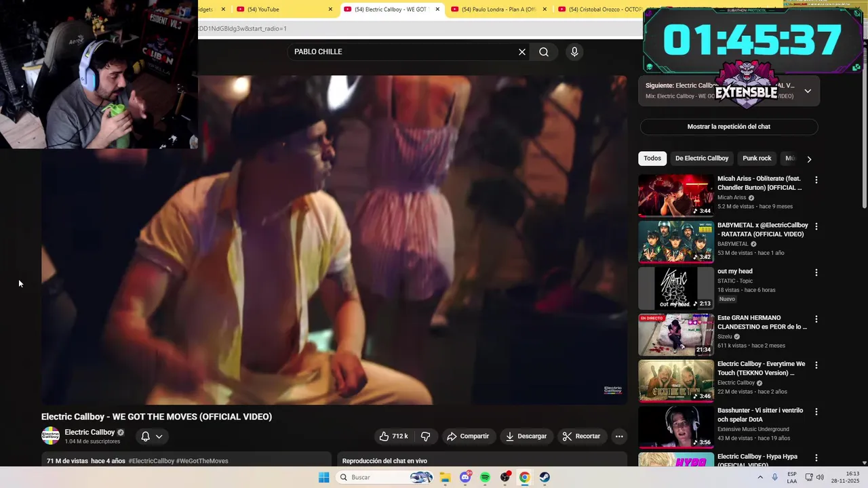Open options menu for GRAN HERMANO video
This screenshot has height=488, width=868.
tap(816, 319)
